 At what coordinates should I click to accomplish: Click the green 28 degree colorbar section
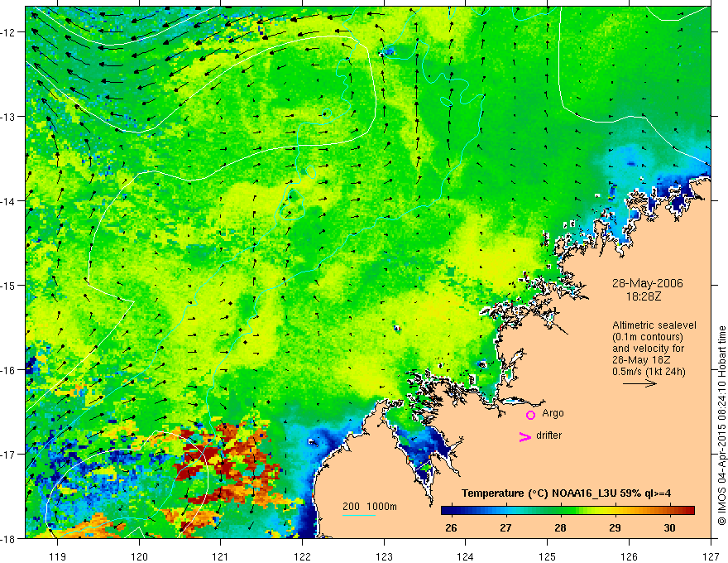tap(561, 511)
